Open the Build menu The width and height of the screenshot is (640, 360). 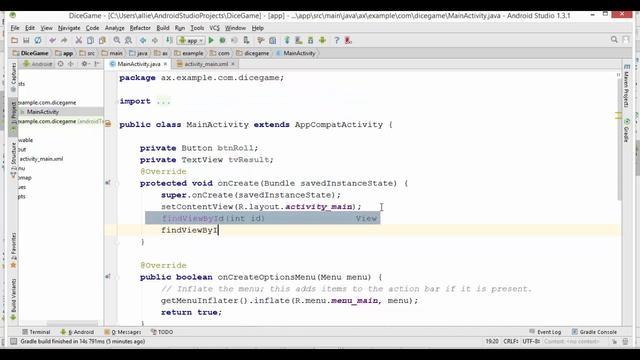pos(162,28)
